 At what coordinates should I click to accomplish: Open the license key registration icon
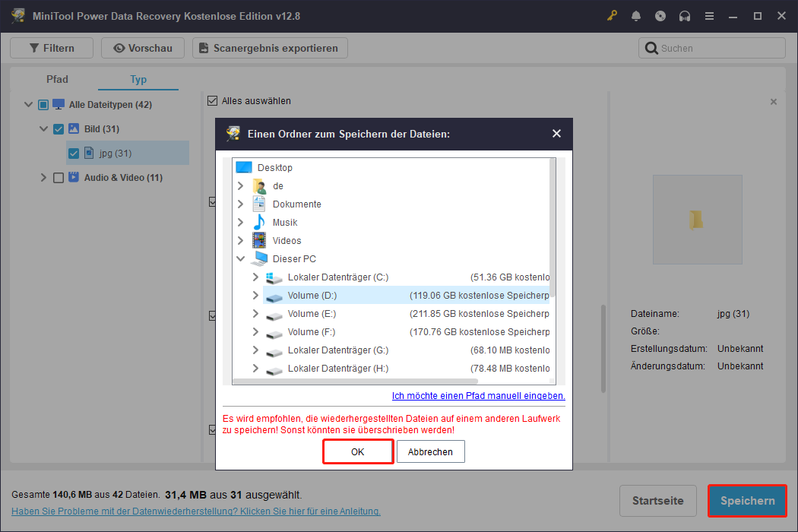[x=612, y=15]
